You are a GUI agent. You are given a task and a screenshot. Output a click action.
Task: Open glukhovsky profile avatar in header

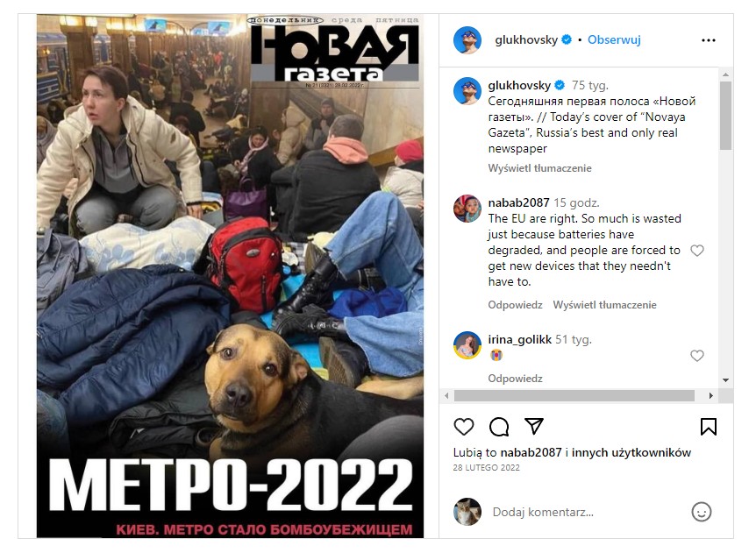pyautogui.click(x=467, y=40)
